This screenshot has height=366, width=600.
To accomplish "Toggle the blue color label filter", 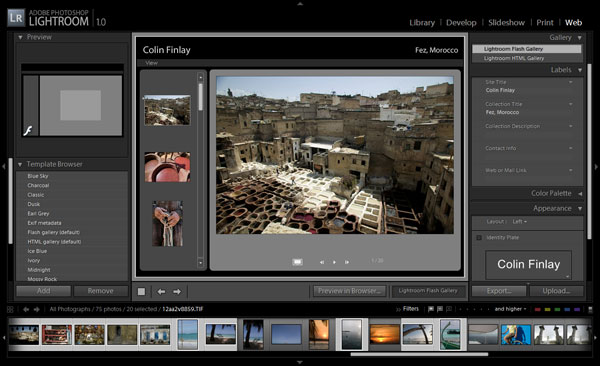I will click(x=567, y=309).
